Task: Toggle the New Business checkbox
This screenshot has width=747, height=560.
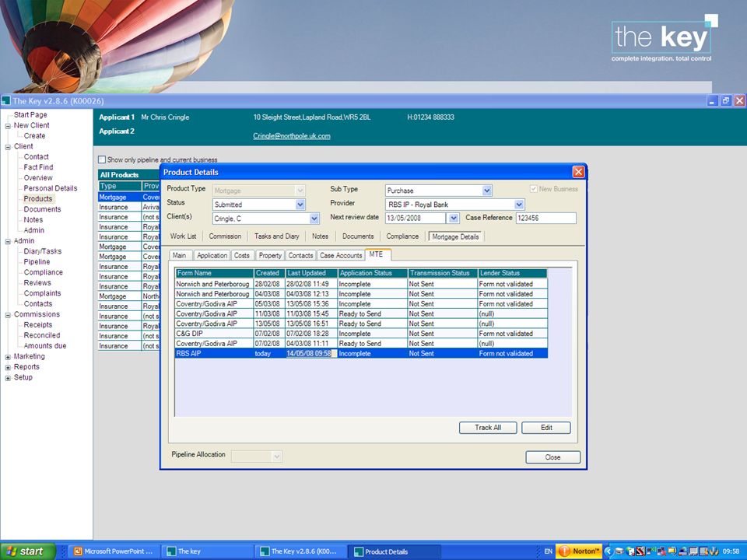Action: pos(534,189)
